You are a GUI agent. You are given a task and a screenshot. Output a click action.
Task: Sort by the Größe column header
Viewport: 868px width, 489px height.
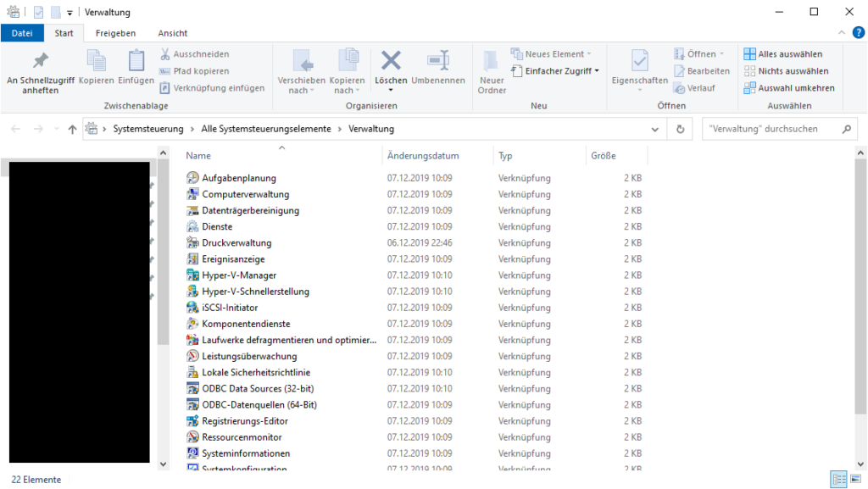pos(603,156)
